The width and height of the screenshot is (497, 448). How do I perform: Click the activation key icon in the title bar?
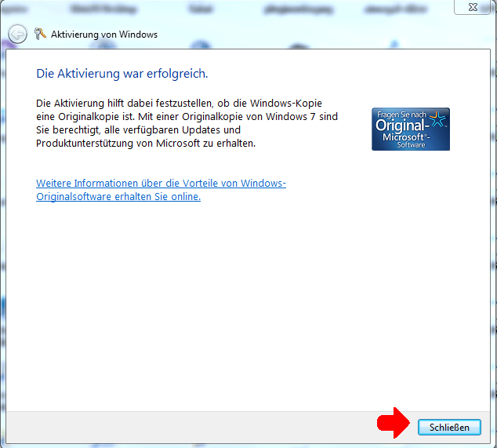click(41, 35)
